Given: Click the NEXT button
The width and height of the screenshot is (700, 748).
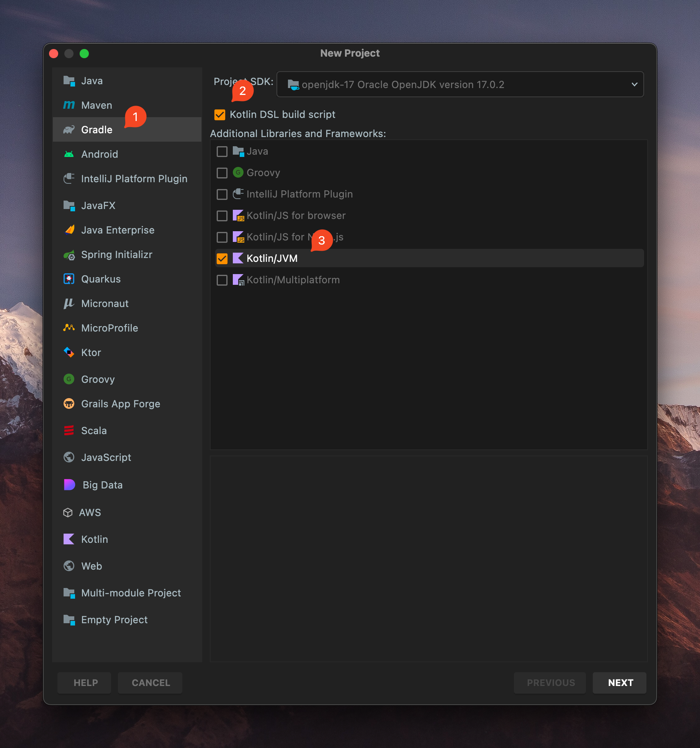Looking at the screenshot, I should point(620,683).
